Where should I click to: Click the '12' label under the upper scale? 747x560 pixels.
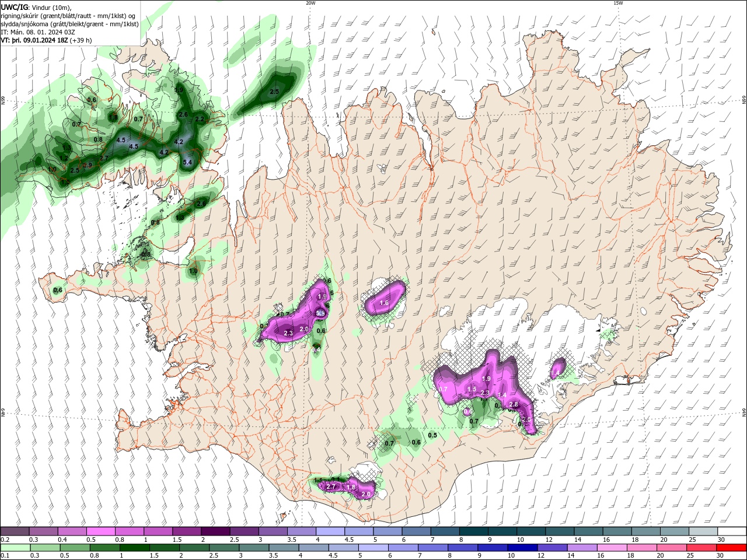(549, 540)
